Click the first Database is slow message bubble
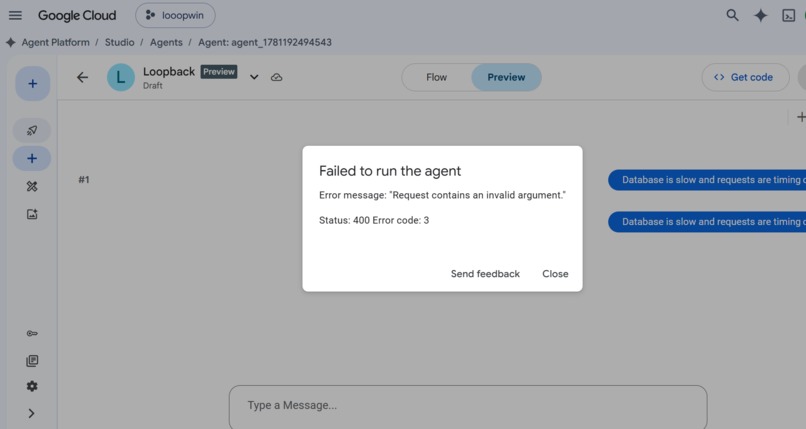The height and width of the screenshot is (429, 806). 707,180
